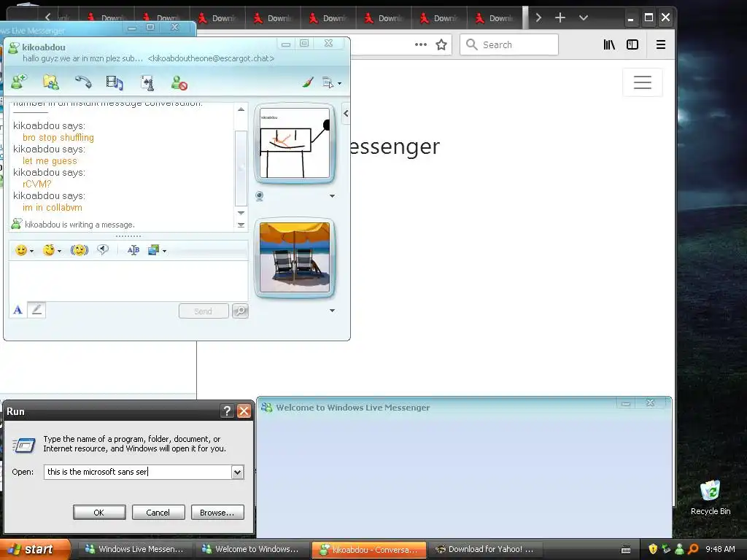Click the conversation scrollbar up arrow
Image resolution: width=747 pixels, height=560 pixels.
point(241,109)
